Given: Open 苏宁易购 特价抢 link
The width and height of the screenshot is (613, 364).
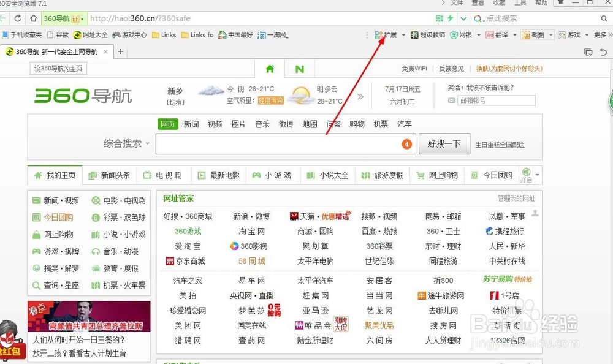Looking at the screenshot, I should click(x=508, y=279).
